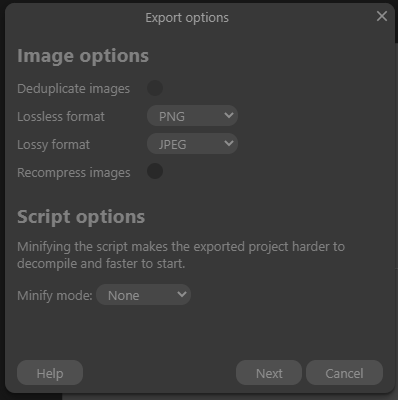This screenshot has height=400, width=398.
Task: Click the Export options title text
Action: [187, 18]
